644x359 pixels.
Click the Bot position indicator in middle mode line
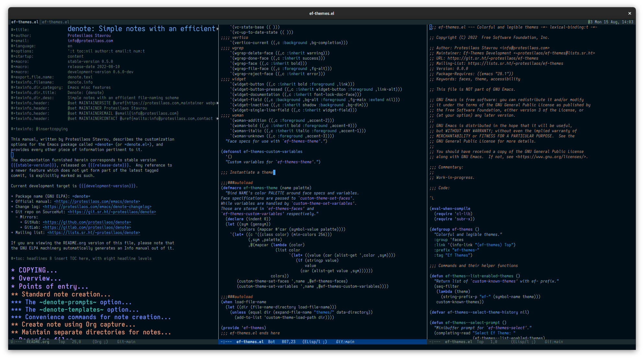coord(271,342)
